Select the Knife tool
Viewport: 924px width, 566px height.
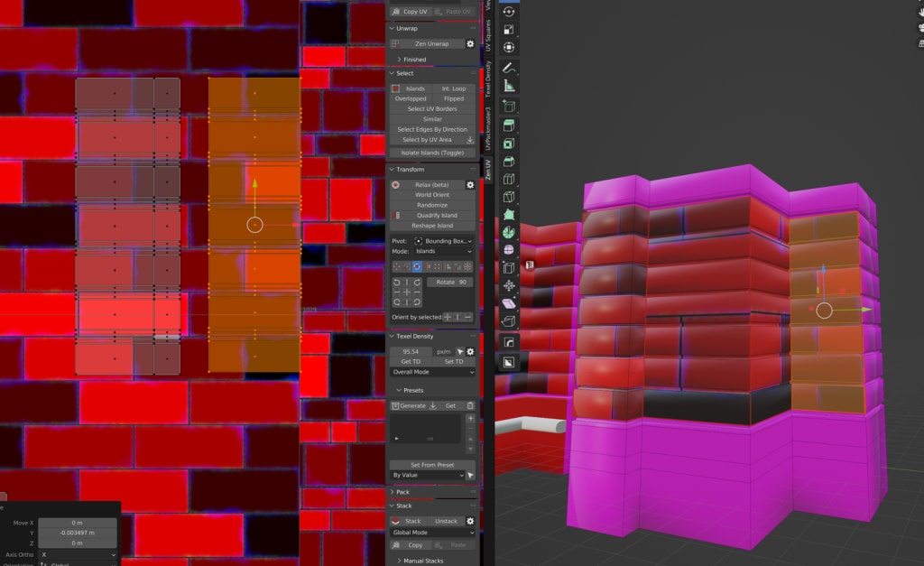pos(509,196)
